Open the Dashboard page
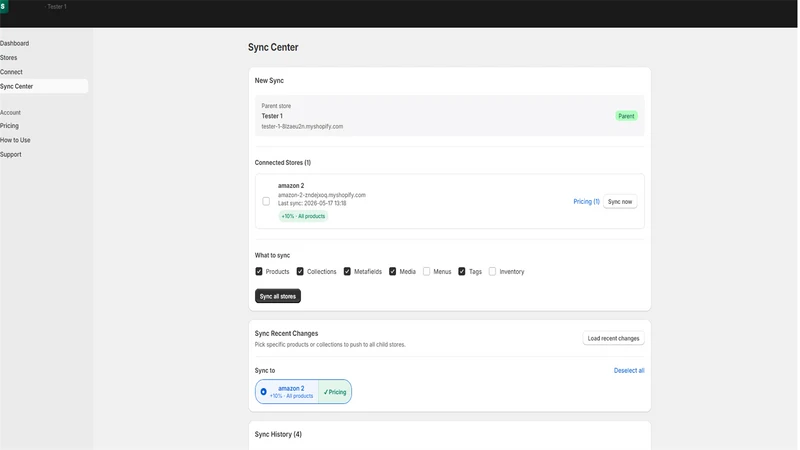The width and height of the screenshot is (800, 450). (14, 43)
